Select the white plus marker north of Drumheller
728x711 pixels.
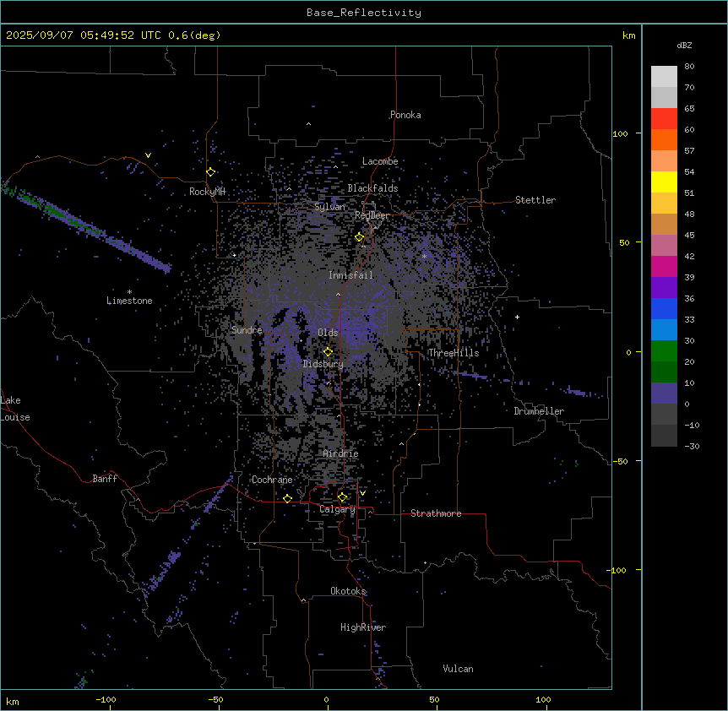coord(517,317)
